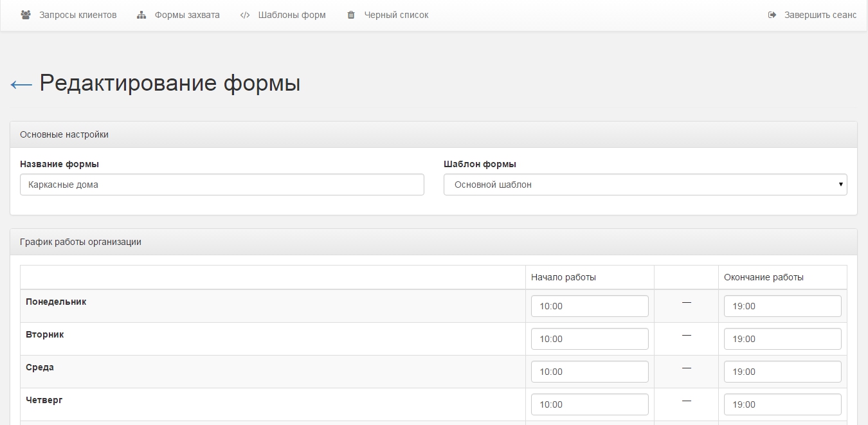The width and height of the screenshot is (868, 425).
Task: Click the Понедельник start time field
Action: (590, 306)
